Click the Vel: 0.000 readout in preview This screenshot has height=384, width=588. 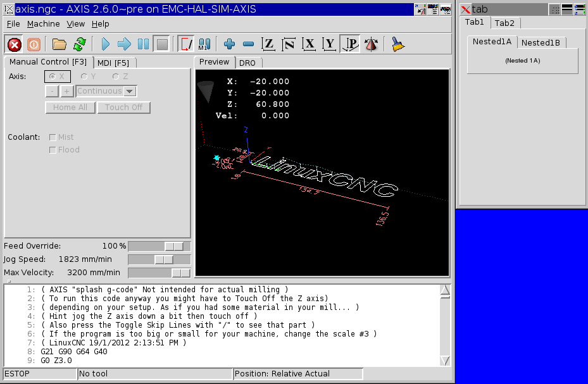pos(253,116)
